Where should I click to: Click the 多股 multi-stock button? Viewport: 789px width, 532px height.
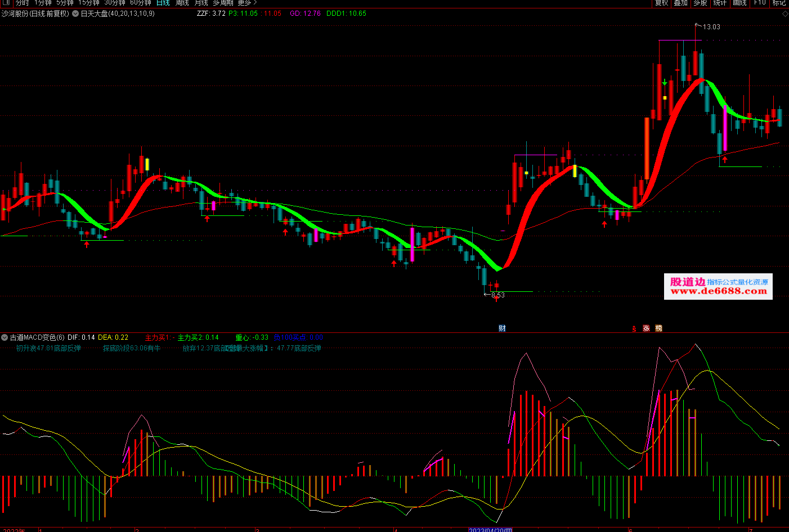(700, 3)
